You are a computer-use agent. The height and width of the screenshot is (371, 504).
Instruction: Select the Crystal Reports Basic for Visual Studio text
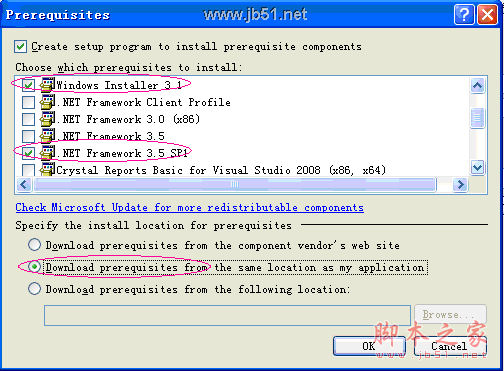tap(221, 170)
